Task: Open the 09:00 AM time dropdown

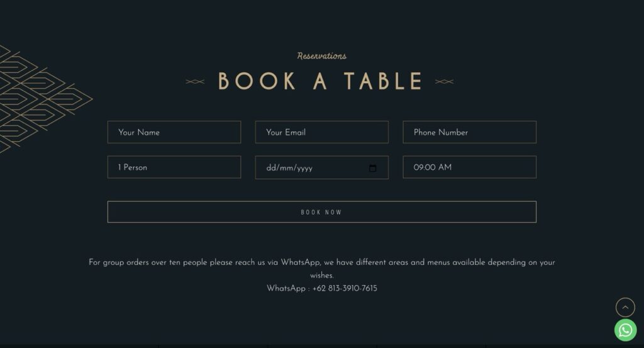Action: pyautogui.click(x=469, y=167)
